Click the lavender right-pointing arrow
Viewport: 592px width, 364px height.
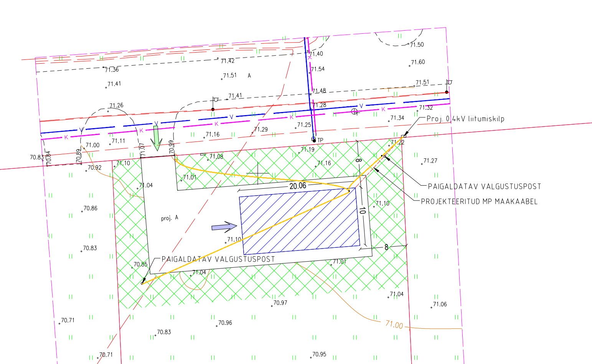click(224, 227)
